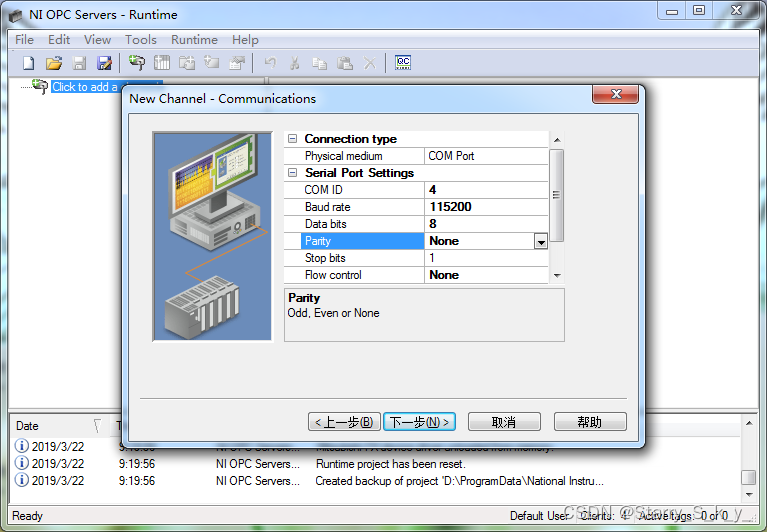Click the 取消 cancel button

pyautogui.click(x=504, y=421)
